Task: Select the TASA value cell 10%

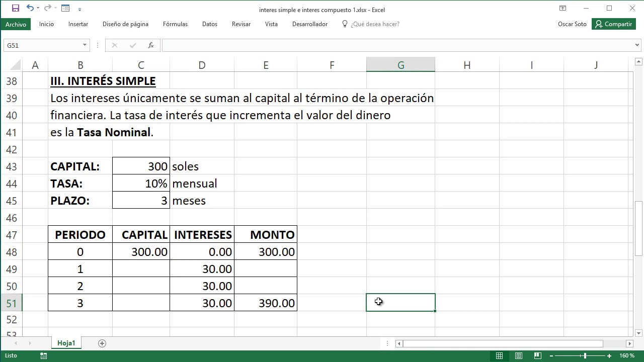Action: (141, 184)
